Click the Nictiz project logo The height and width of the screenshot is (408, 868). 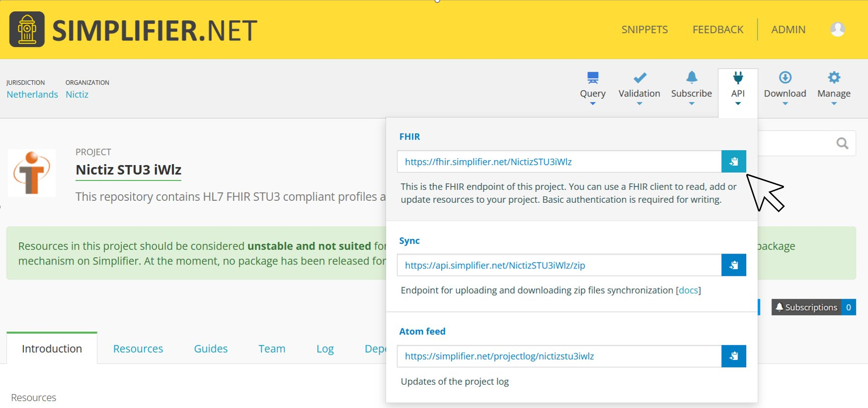point(32,173)
